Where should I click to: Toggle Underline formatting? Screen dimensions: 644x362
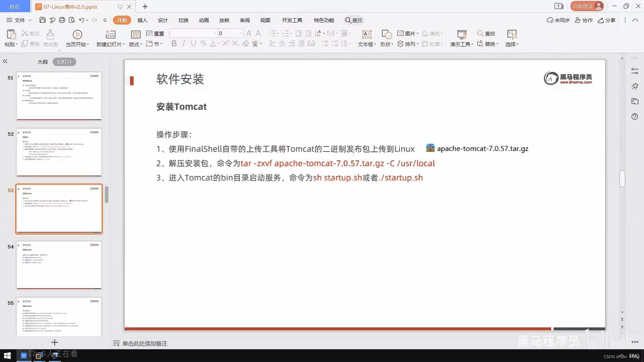193,43
